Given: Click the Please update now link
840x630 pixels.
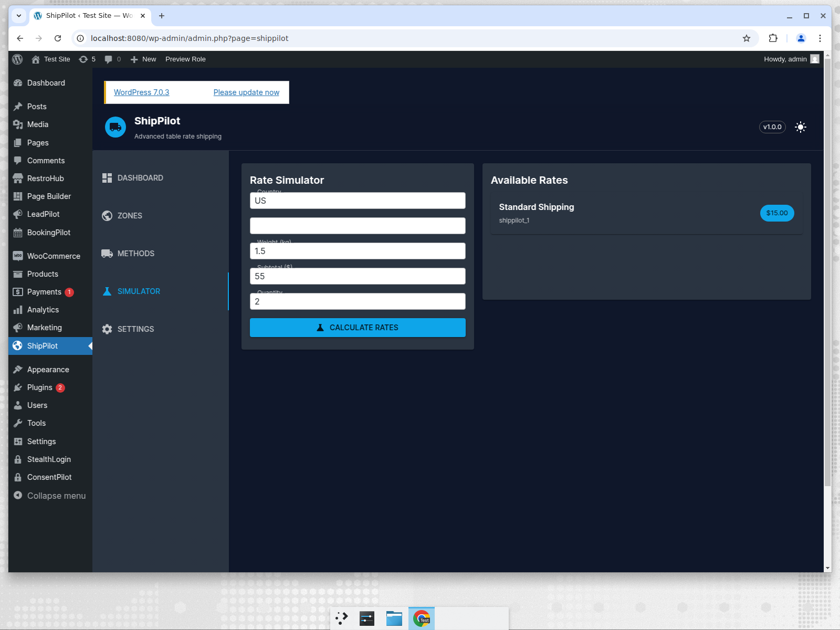Looking at the screenshot, I should click(246, 92).
